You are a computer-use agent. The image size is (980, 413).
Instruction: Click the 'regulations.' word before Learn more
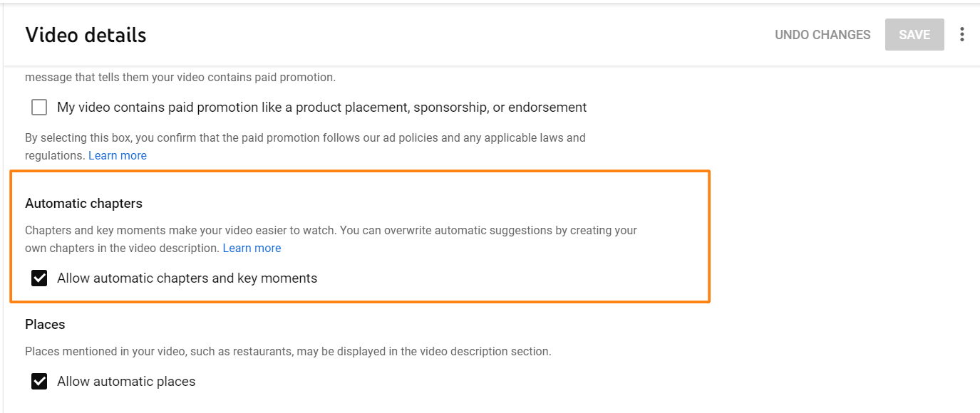pos(55,155)
